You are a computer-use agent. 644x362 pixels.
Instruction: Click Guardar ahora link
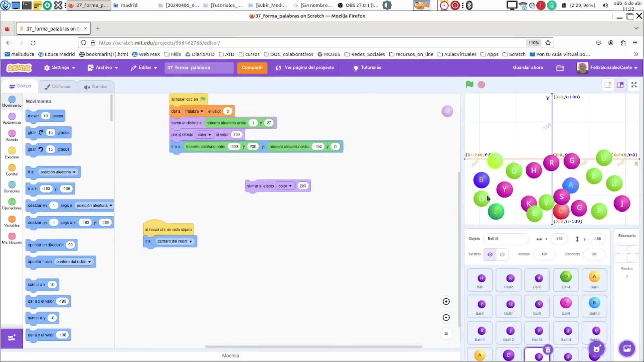click(528, 68)
